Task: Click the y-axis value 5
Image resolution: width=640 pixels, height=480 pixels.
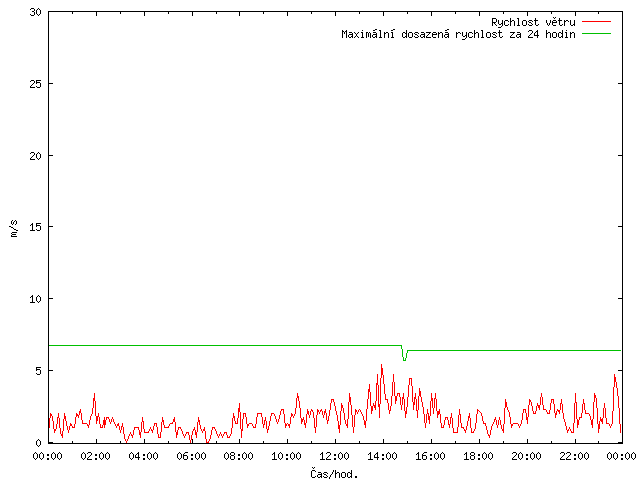Action: click(x=38, y=371)
